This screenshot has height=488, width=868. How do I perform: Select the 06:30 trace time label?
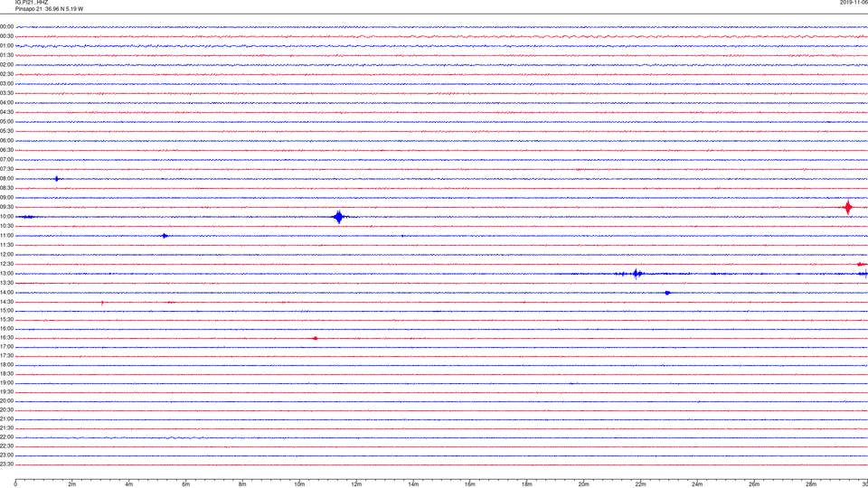pyautogui.click(x=6, y=150)
